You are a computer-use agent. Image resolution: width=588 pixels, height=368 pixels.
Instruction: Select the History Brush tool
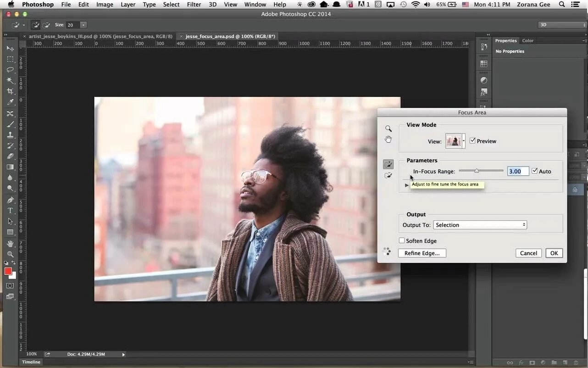(10, 145)
